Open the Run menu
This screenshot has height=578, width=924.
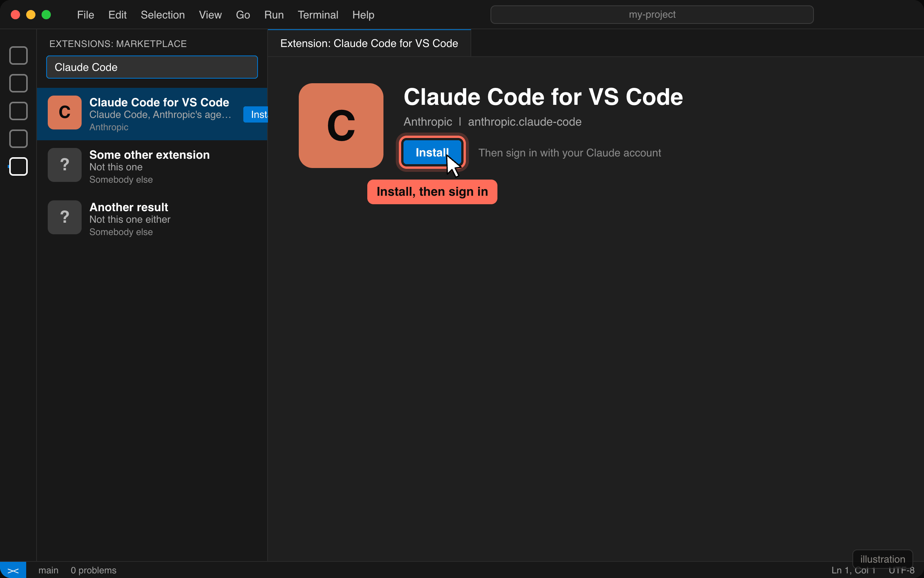click(274, 15)
